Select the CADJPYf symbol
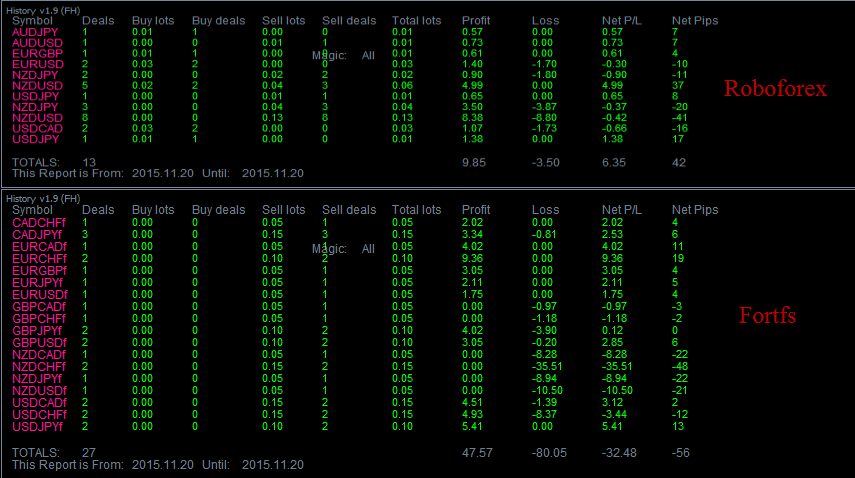The height and width of the screenshot is (478, 855). pos(37,234)
